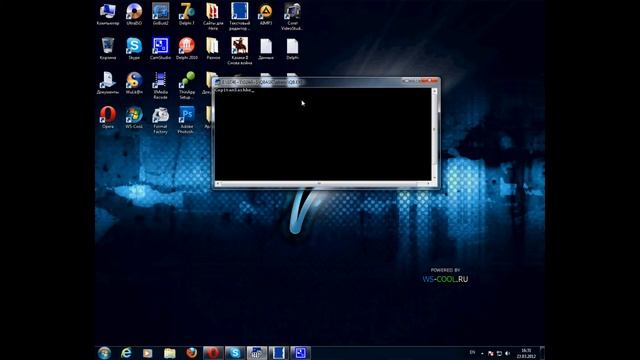Open the Документы desktop icon
The width and height of the screenshot is (640, 360).
[108, 83]
